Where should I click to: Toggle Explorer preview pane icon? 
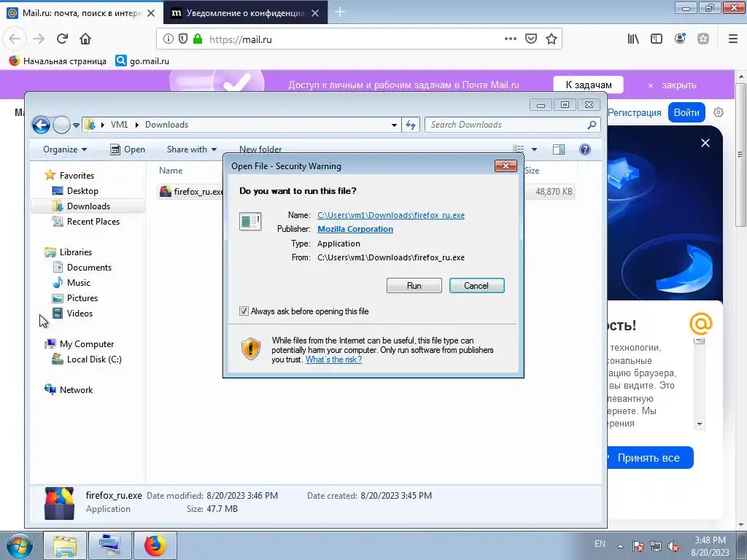tap(558, 149)
